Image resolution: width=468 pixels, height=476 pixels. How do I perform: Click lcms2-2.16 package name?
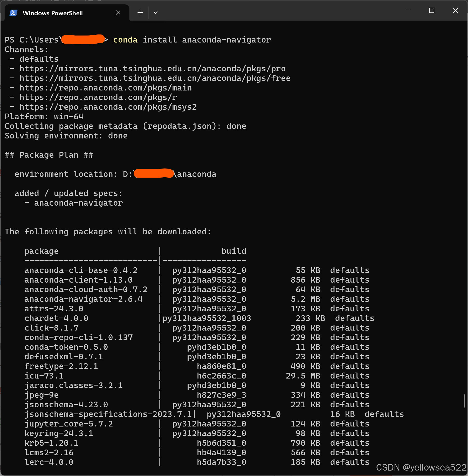[49, 453]
